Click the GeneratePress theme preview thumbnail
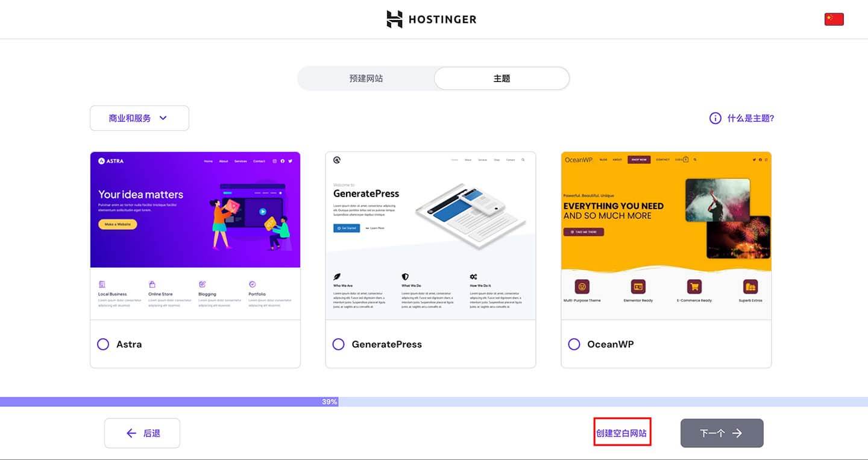868x460 pixels. tap(430, 236)
